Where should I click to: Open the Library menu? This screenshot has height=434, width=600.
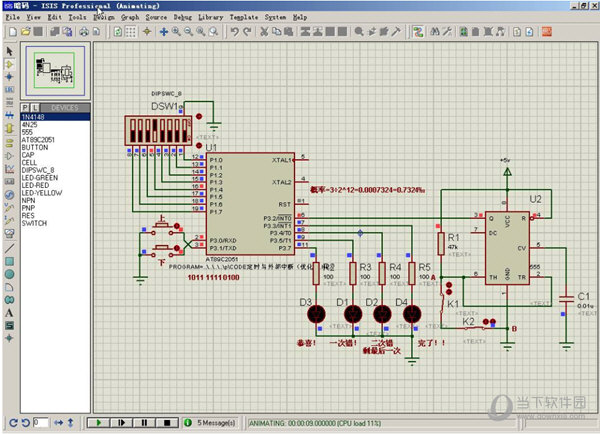[210, 17]
